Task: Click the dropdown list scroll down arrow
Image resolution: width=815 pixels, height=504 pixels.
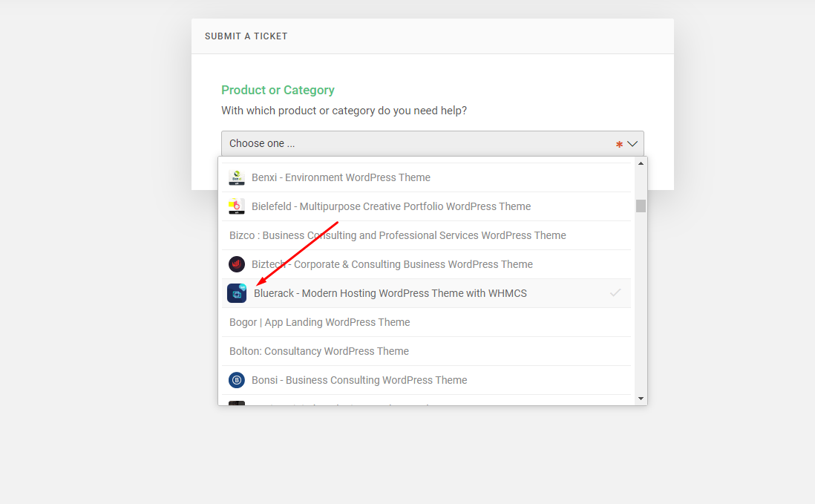Action: tap(641, 399)
